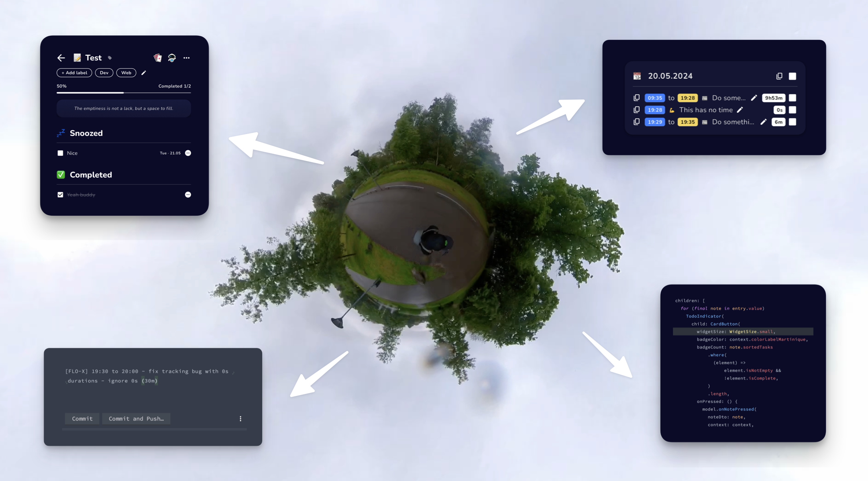Expand the Web label on Test panel

[x=126, y=72]
